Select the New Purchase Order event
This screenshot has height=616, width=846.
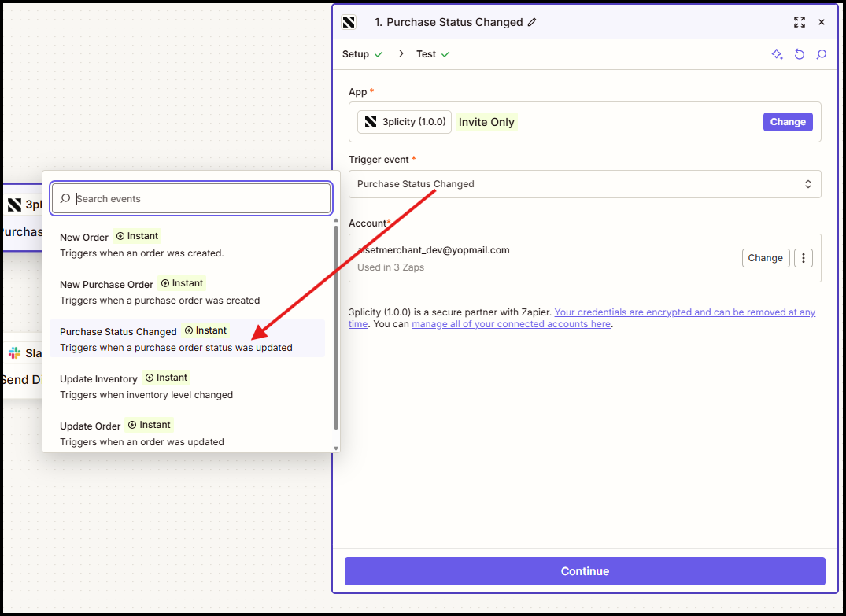pos(187,292)
